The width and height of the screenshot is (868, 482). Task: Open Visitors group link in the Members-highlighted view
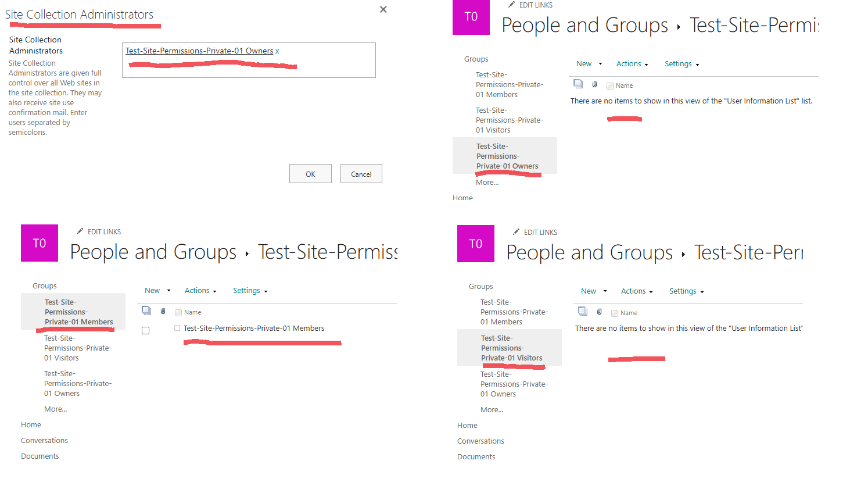click(x=78, y=348)
